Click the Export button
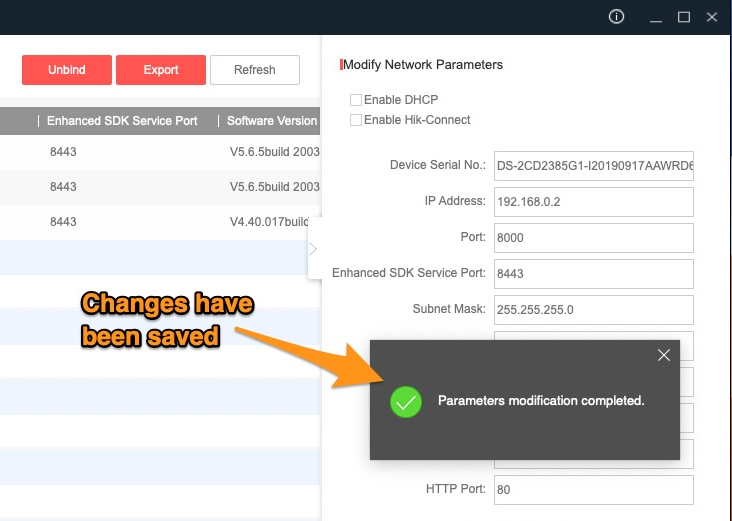The height and width of the screenshot is (521, 732). [x=161, y=70]
